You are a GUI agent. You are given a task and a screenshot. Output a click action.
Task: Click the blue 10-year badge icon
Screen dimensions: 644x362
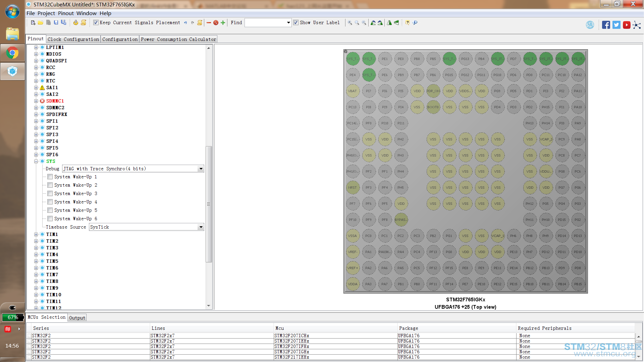(590, 25)
